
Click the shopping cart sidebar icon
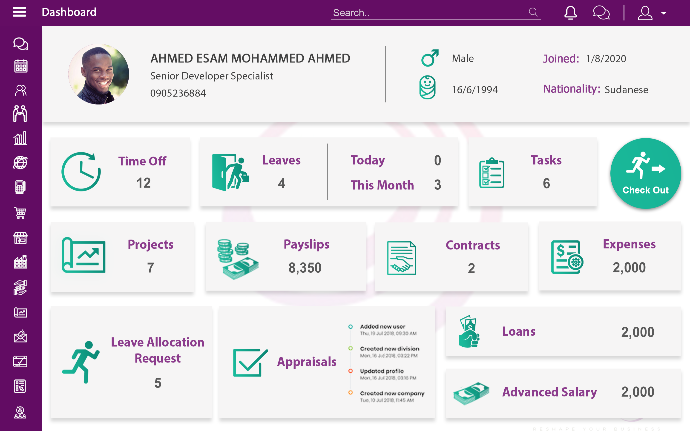20,213
